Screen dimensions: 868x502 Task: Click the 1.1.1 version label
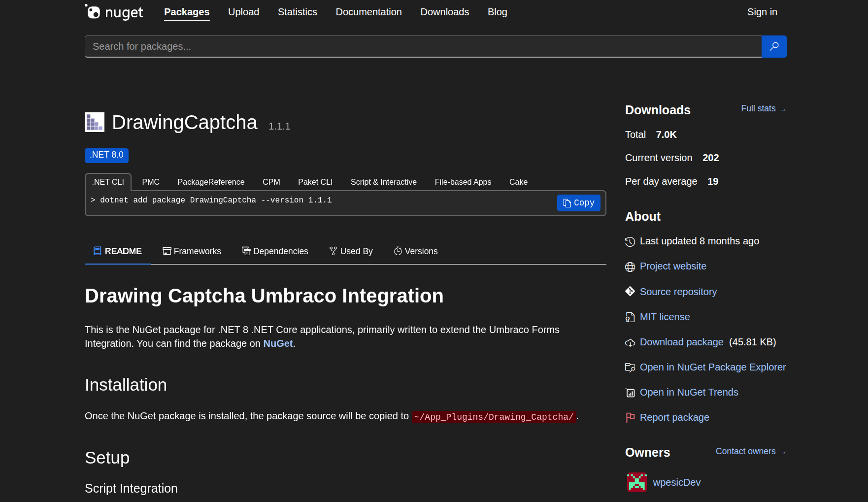point(279,126)
